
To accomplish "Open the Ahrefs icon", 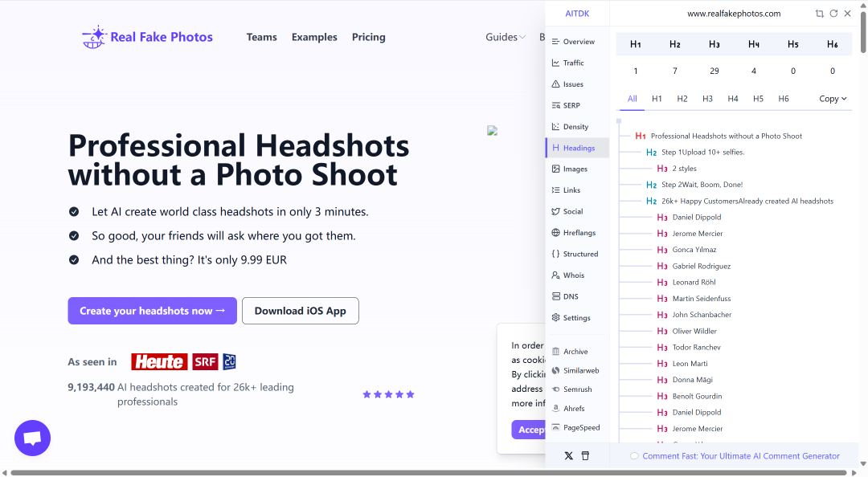I will [556, 409].
